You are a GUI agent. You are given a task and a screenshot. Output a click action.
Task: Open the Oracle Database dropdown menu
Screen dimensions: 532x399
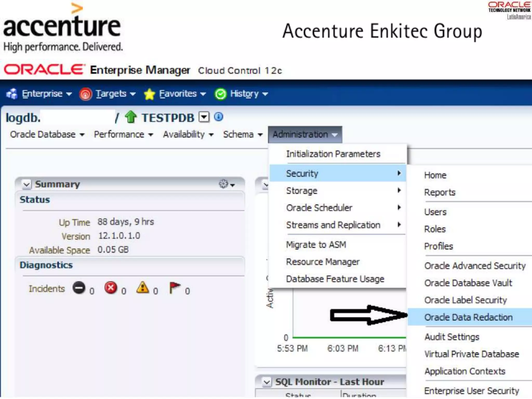coord(47,135)
